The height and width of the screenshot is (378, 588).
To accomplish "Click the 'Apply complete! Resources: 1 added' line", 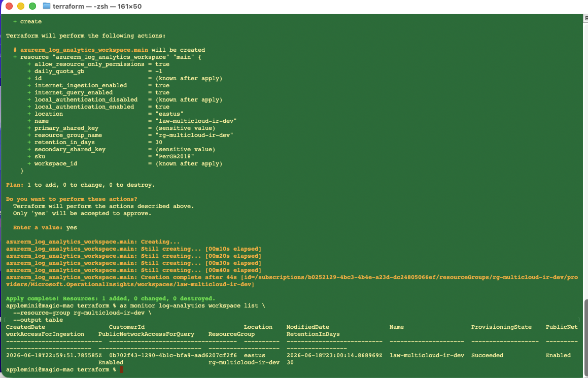I will coord(111,299).
